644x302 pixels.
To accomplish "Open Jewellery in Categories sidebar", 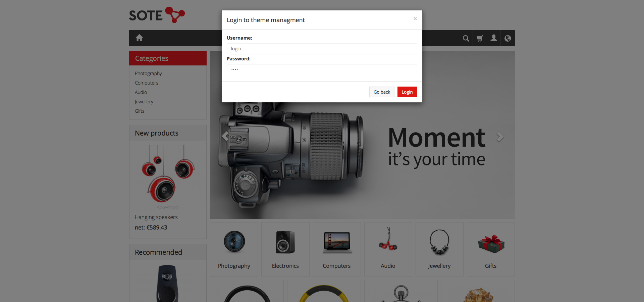I will pyautogui.click(x=144, y=102).
